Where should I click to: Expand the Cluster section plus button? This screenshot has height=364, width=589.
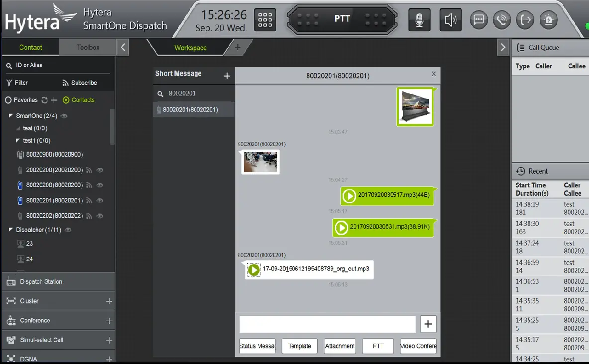pyautogui.click(x=109, y=301)
